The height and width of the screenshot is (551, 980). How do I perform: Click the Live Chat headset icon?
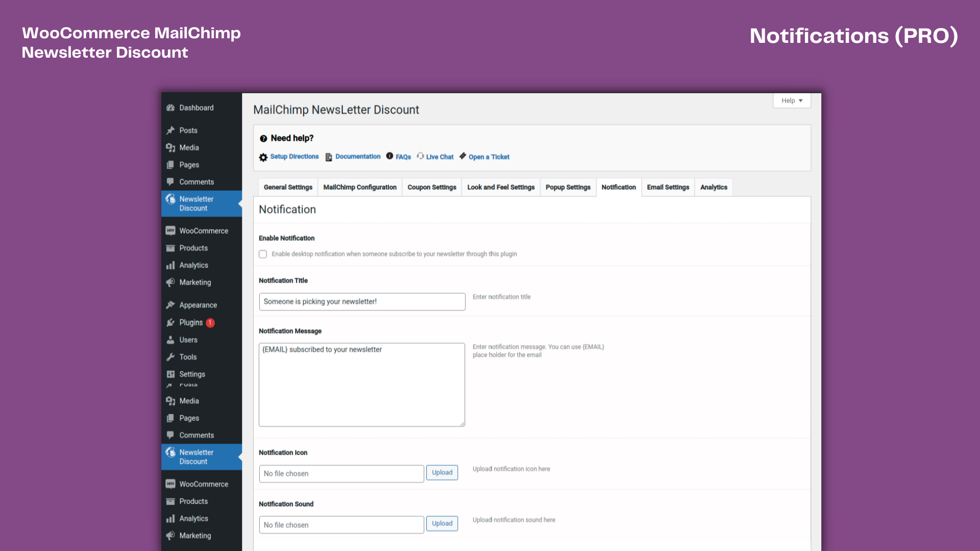420,156
